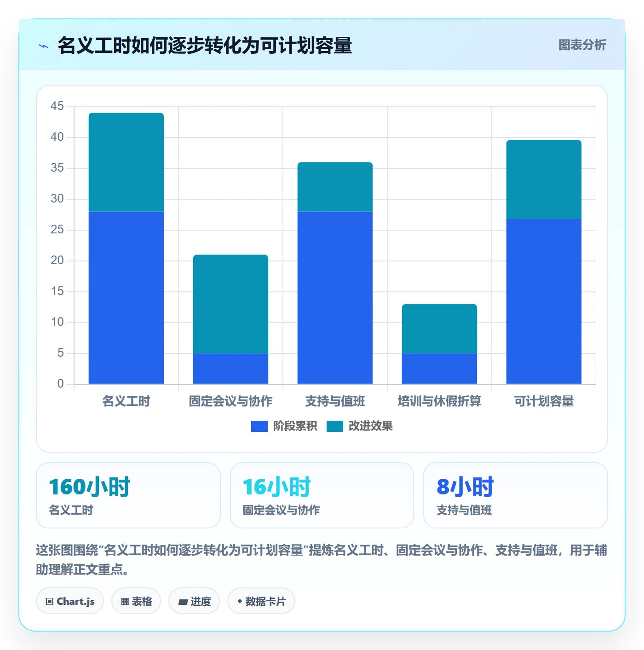Click the 名义工时 x-axis label
The height and width of the screenshot is (650, 644).
(126, 401)
